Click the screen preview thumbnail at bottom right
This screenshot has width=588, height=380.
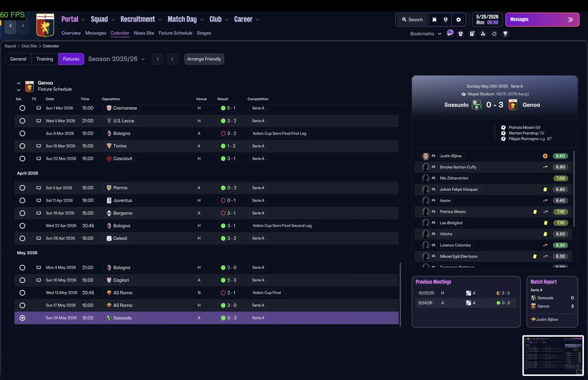point(553,355)
